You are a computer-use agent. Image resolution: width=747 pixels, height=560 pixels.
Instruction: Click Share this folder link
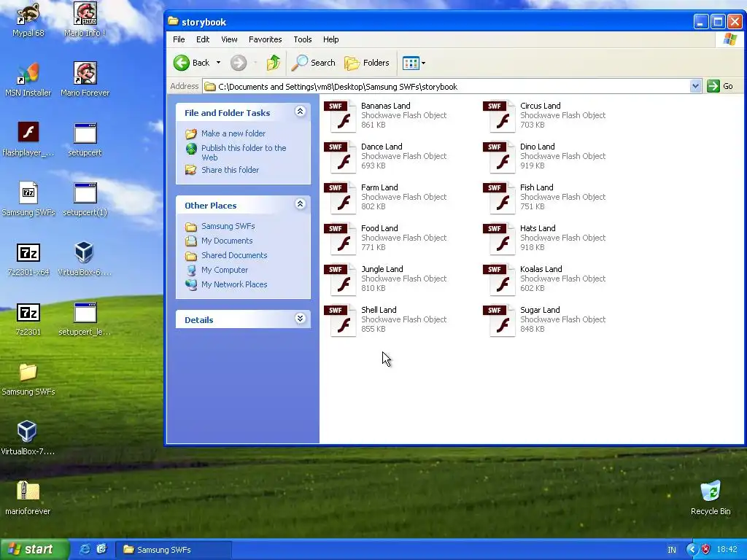[230, 170]
